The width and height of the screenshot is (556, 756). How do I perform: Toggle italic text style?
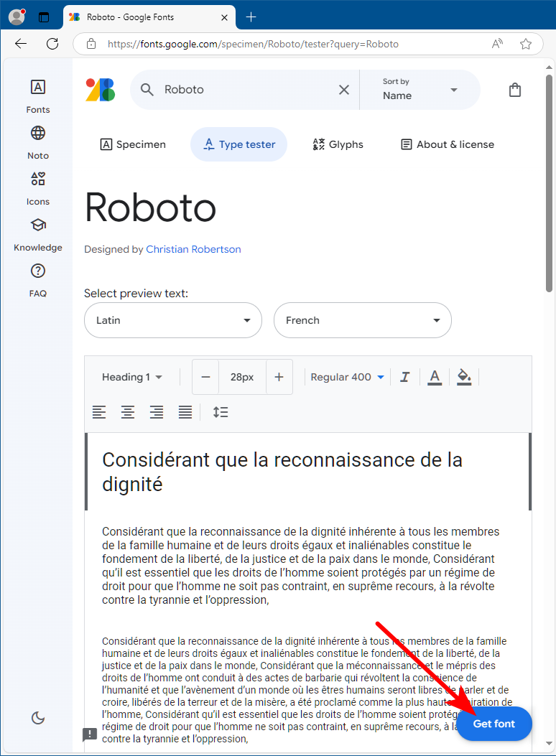[x=405, y=377]
